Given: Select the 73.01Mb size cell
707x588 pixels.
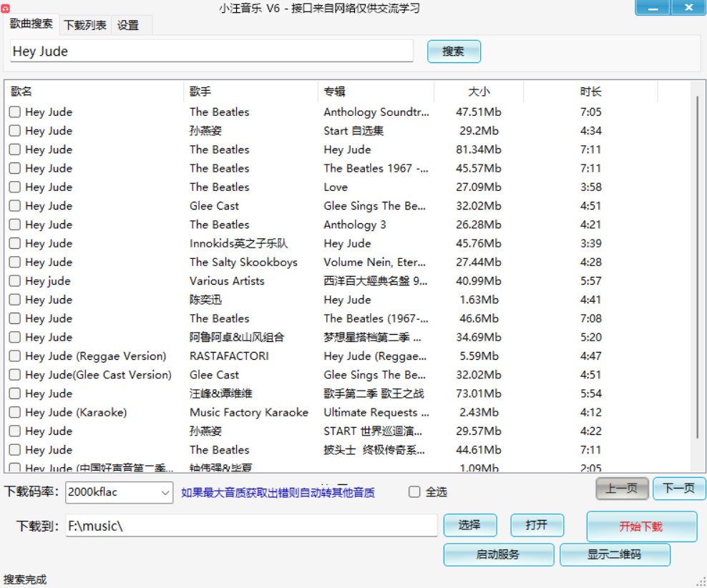Looking at the screenshot, I should tap(479, 393).
